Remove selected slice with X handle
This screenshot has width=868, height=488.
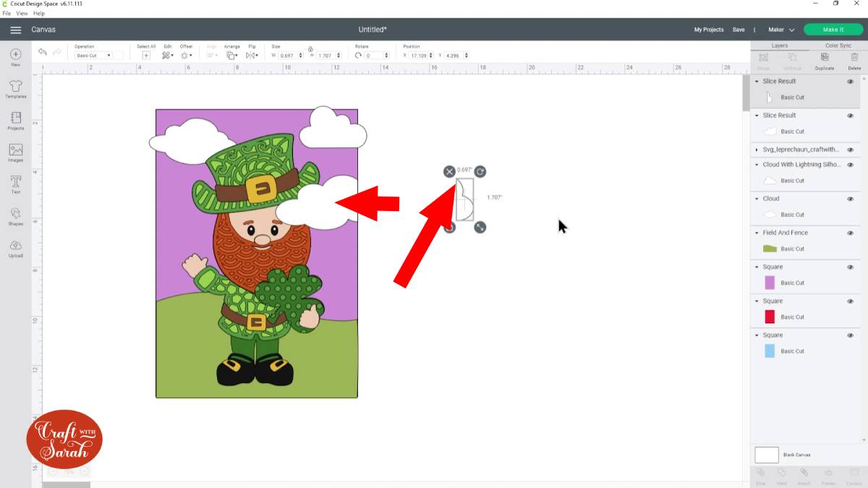(x=449, y=171)
